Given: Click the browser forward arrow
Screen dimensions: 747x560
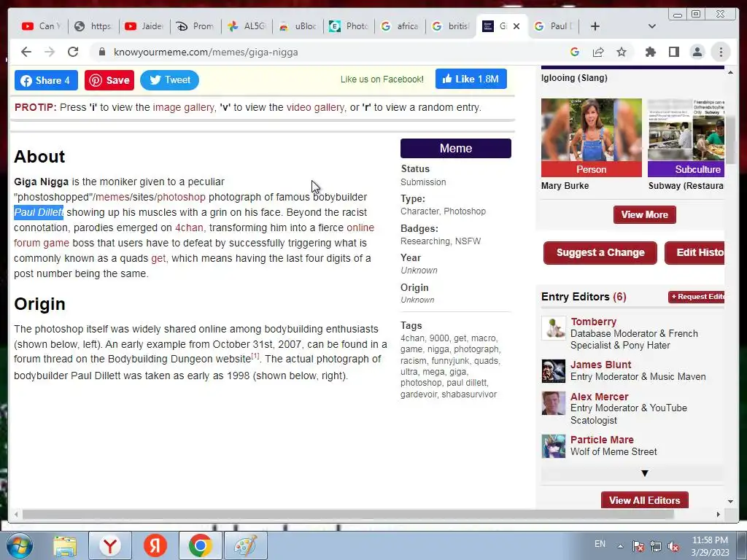Looking at the screenshot, I should [50, 52].
